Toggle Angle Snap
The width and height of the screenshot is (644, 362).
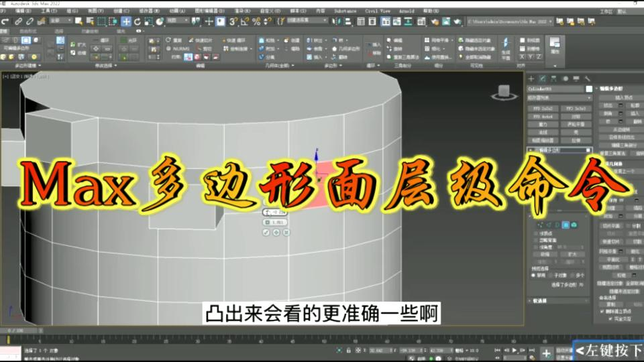pyautogui.click(x=245, y=21)
